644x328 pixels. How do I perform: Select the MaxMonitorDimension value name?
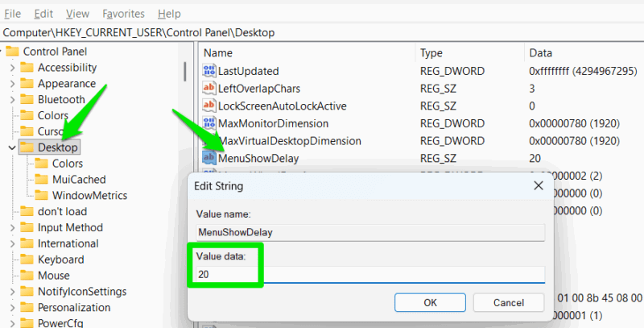[273, 123]
